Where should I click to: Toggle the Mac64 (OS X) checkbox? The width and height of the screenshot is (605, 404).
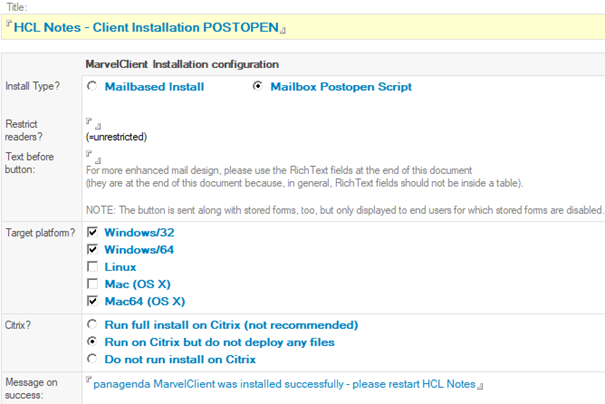92,301
